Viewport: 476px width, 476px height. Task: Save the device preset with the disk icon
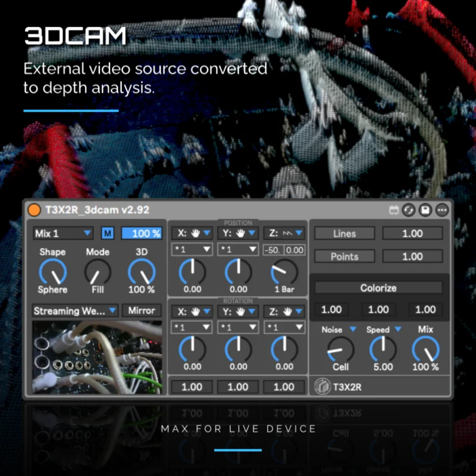coord(425,210)
